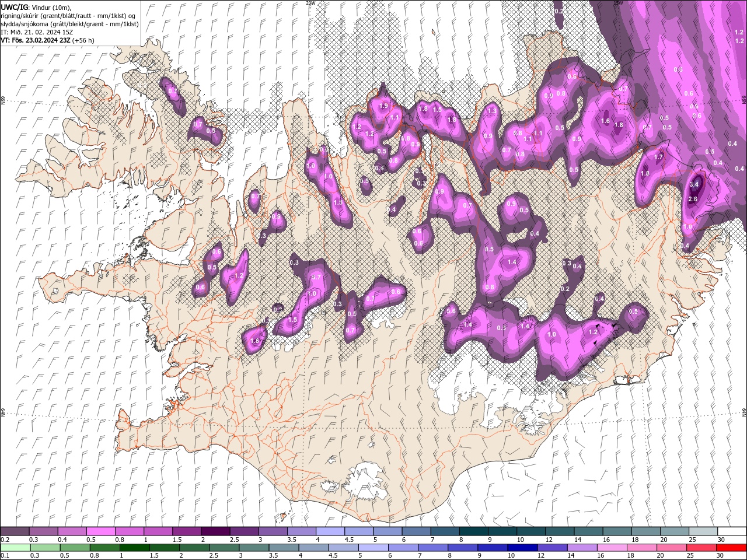Select the light lavender swatch at 4 in the upper legend
Viewport: 747px width, 560px height.
(x=330, y=531)
